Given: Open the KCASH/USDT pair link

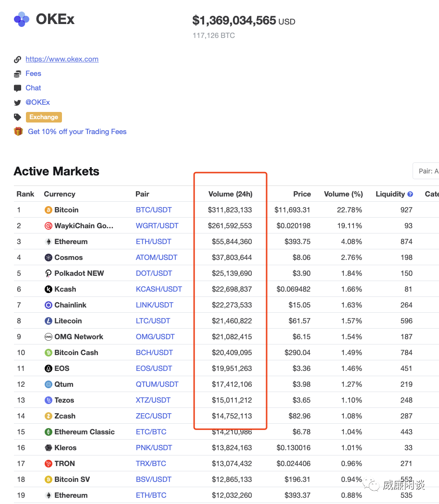Looking at the screenshot, I should (159, 289).
